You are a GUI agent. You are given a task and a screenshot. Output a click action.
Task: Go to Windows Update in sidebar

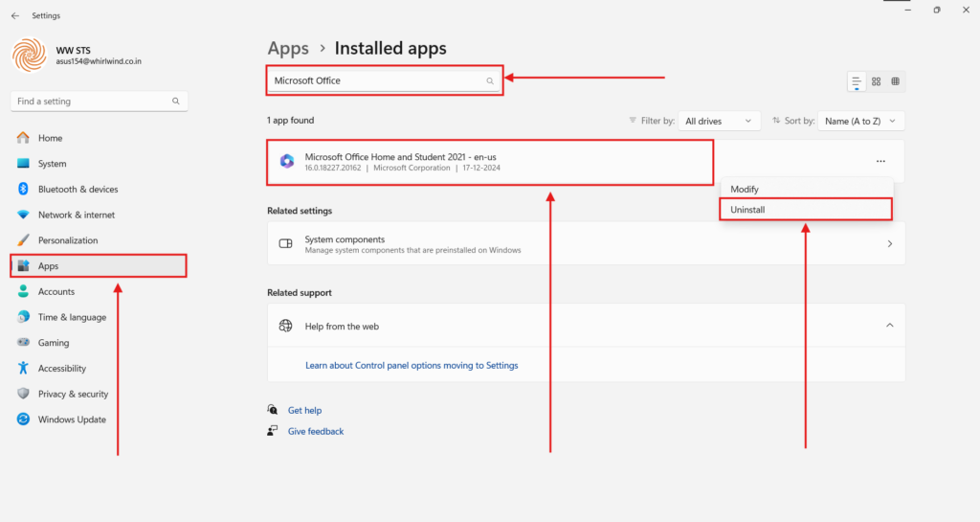point(72,420)
